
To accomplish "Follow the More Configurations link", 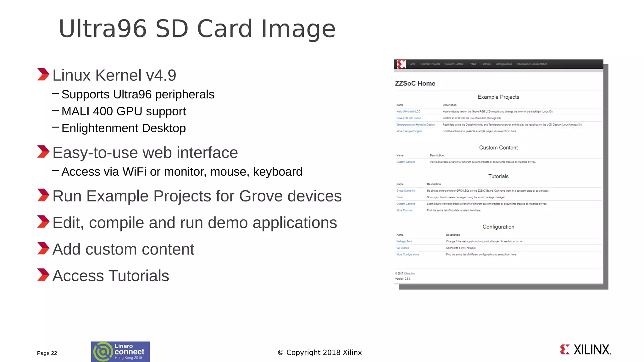I will click(408, 255).
